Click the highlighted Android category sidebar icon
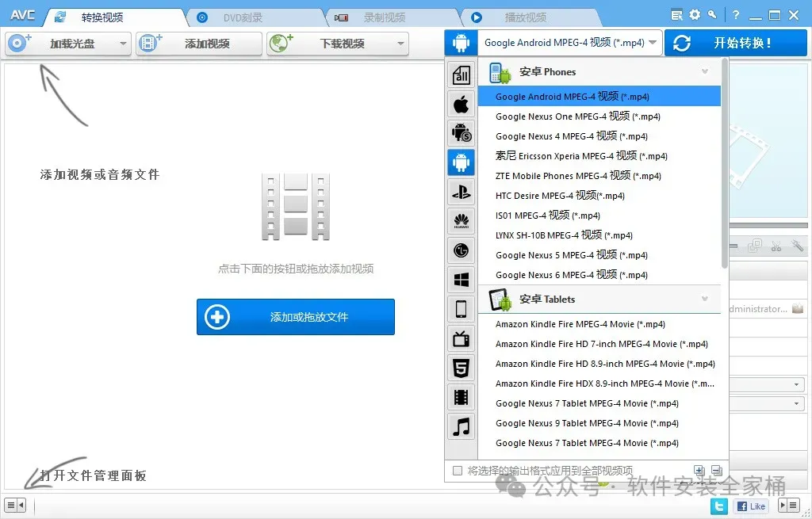The height and width of the screenshot is (519, 812). pos(461,162)
